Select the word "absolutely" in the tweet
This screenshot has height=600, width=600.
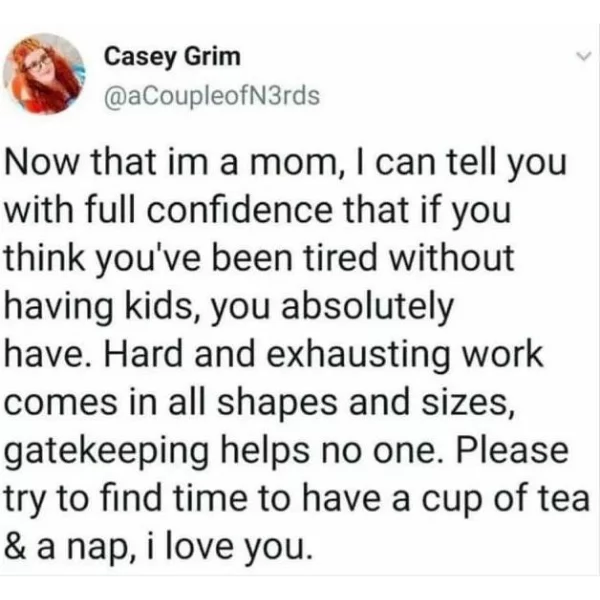(x=367, y=309)
